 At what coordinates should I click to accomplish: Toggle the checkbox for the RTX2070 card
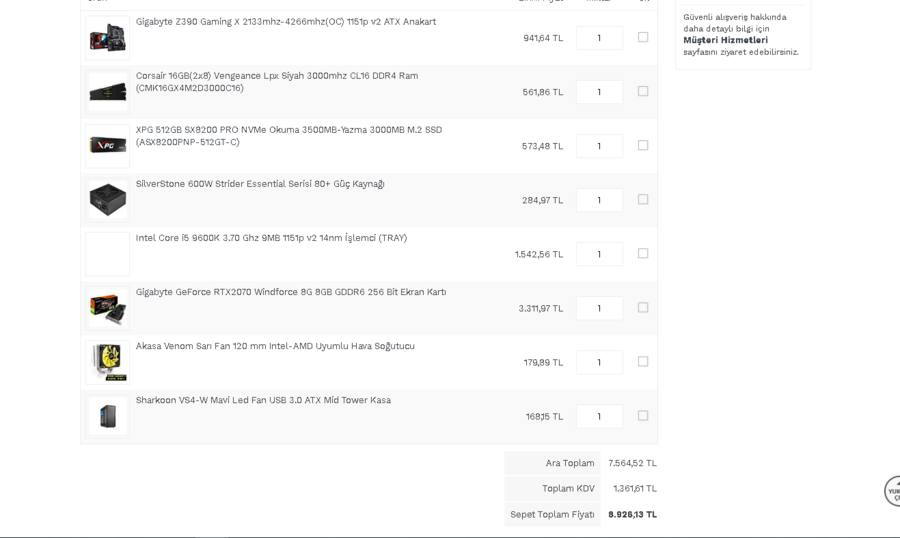[643, 307]
